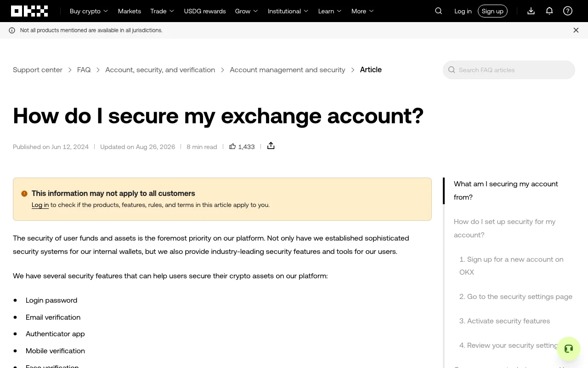Share the article via share icon

click(271, 146)
